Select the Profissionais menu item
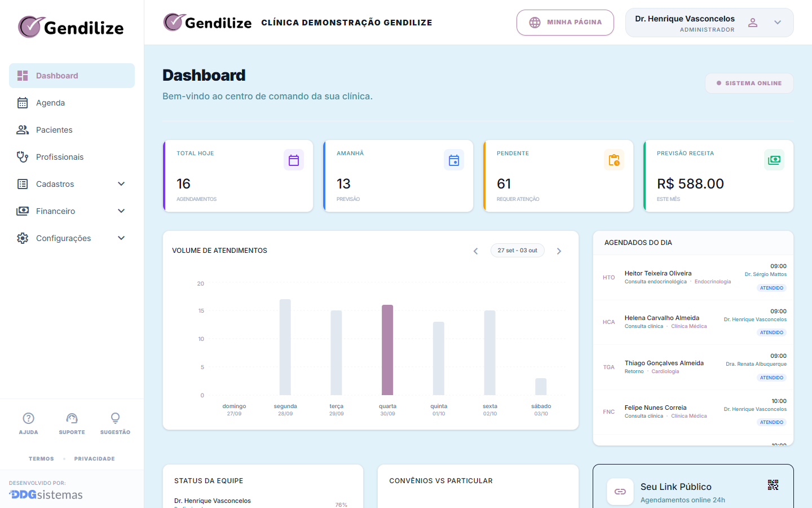 point(72,157)
